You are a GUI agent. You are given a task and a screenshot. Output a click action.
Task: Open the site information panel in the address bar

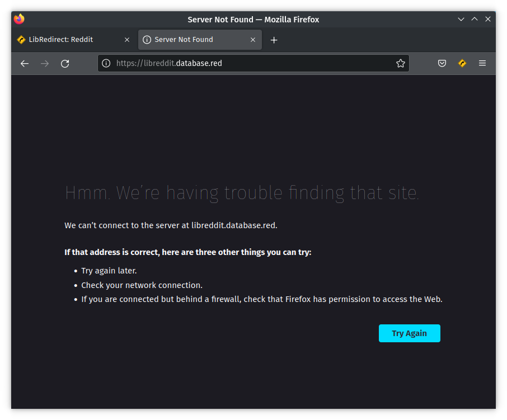click(x=106, y=63)
